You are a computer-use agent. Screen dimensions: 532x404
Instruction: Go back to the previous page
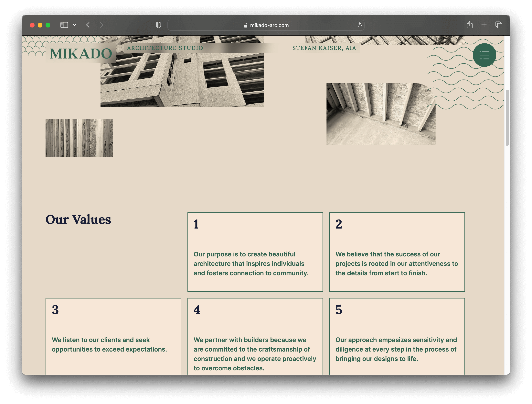(88, 25)
